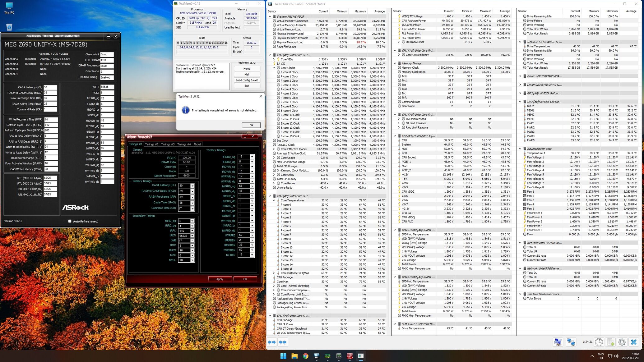Confirm testing completed dialog with OK
The height and width of the screenshot is (362, 644).
click(251, 125)
